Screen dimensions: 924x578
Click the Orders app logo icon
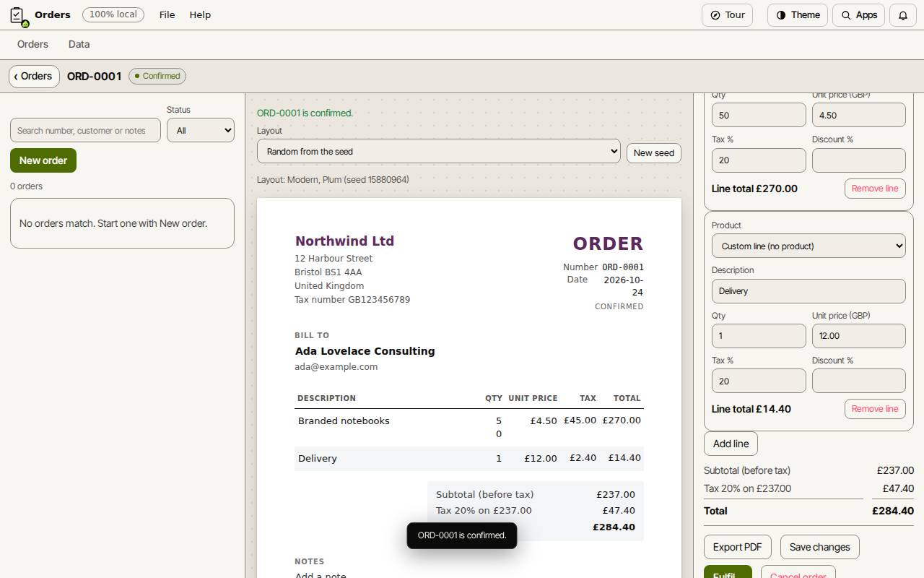(x=19, y=16)
